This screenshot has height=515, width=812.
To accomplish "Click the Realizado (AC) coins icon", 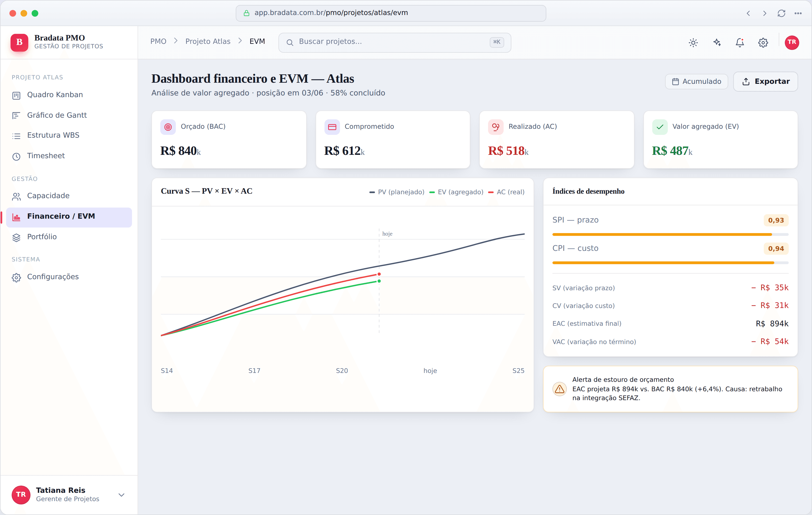I will pyautogui.click(x=495, y=127).
